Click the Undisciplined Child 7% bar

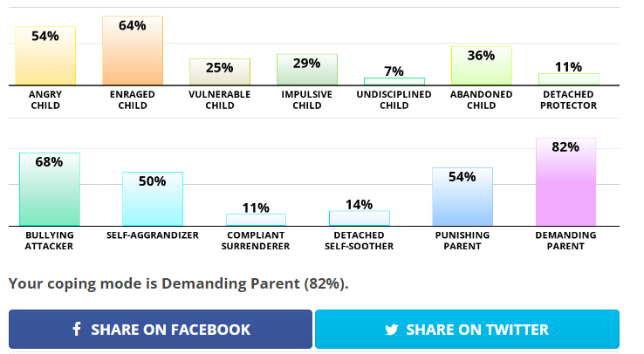[394, 81]
